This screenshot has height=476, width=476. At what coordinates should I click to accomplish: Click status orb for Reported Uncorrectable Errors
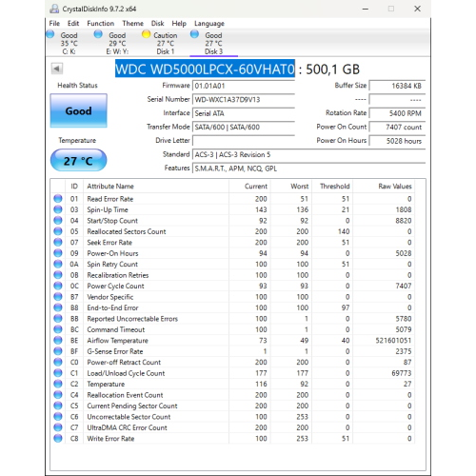coord(58,319)
